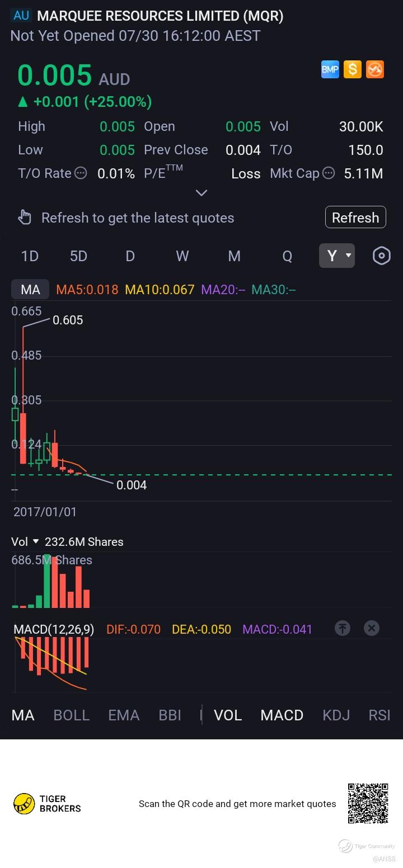
Task: Enable the BOLL overlay indicator
Action: 71,715
